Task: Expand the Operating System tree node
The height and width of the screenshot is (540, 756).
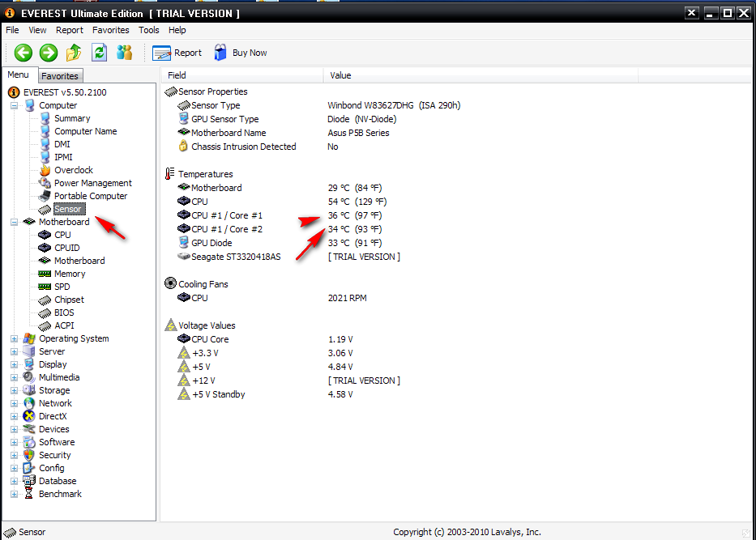Action: 14,338
